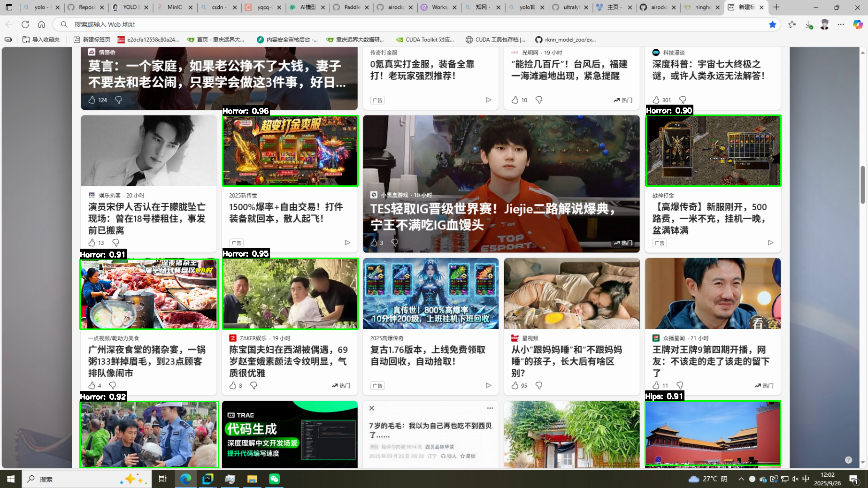Switch to the MinIO browser tab
This screenshot has height=488, width=868.
[174, 7]
